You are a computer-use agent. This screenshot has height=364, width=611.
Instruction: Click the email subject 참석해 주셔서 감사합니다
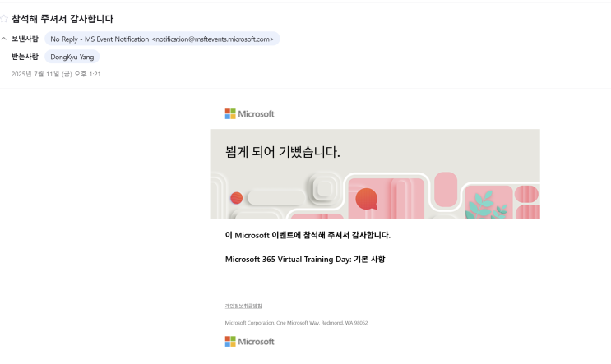pyautogui.click(x=62, y=19)
